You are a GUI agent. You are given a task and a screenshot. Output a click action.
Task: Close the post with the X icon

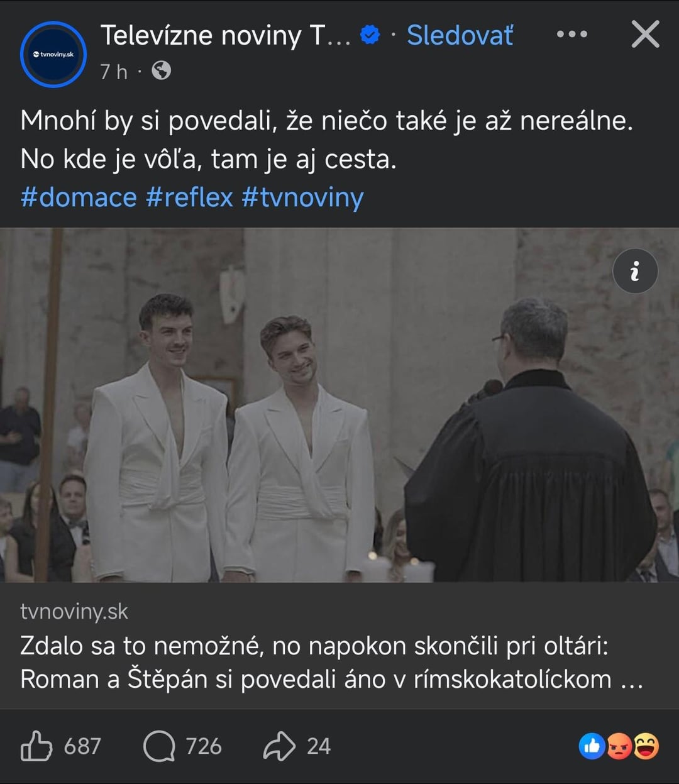[645, 35]
